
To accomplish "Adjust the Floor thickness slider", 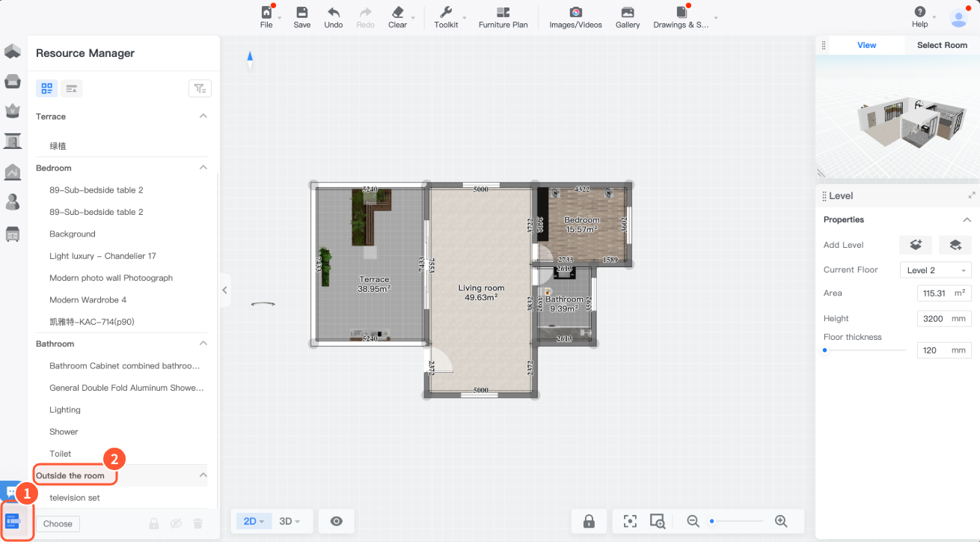I will coord(864,350).
